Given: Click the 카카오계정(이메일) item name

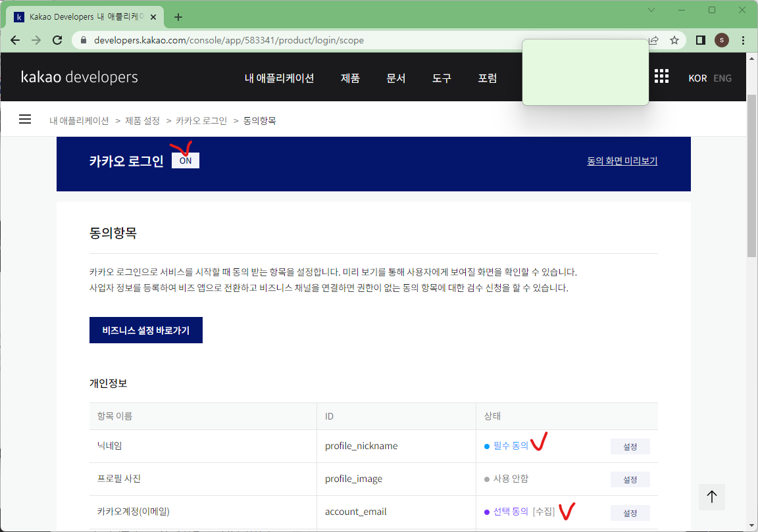Looking at the screenshot, I should pos(134,511).
